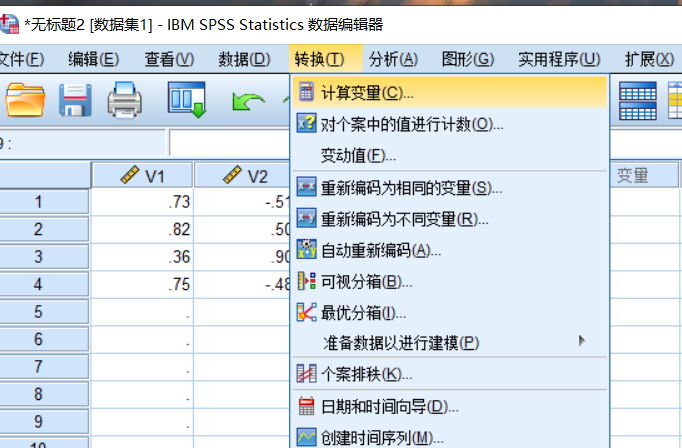Select row header 9
Image resolution: width=682 pixels, height=448 pixels.
(x=44, y=421)
